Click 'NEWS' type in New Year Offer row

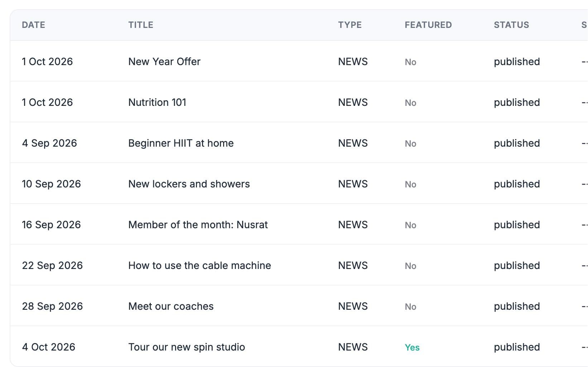[x=353, y=62]
